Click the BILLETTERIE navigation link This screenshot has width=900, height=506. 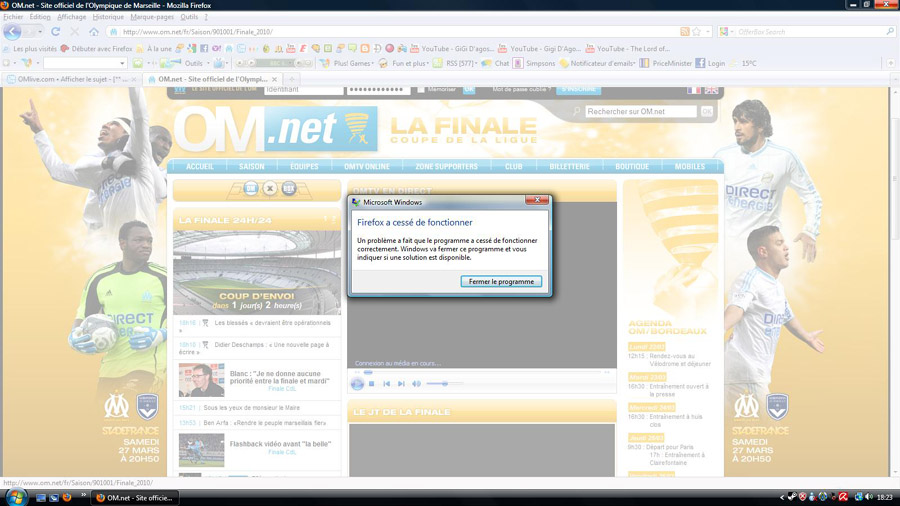point(570,167)
